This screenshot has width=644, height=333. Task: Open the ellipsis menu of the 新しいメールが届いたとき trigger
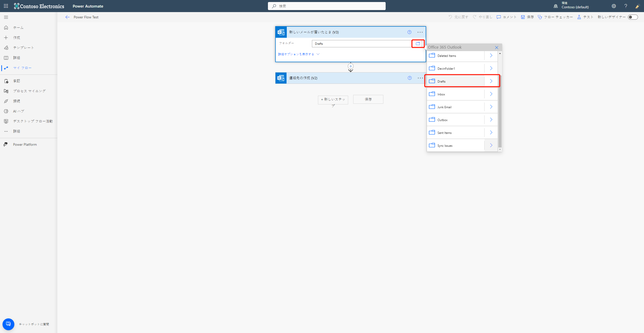[x=420, y=32]
